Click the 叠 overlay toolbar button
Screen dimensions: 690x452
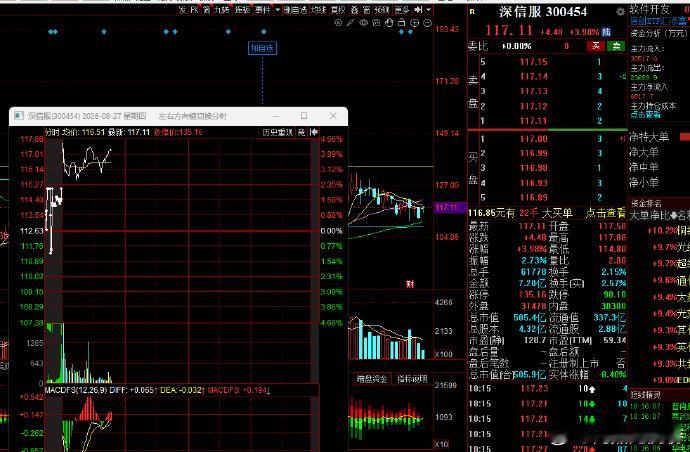click(354, 10)
